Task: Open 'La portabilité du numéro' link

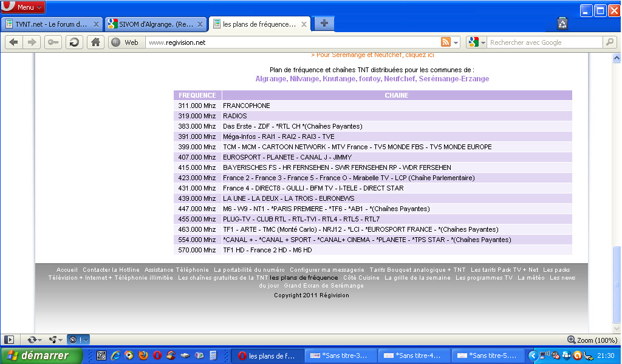Action: pyautogui.click(x=249, y=270)
